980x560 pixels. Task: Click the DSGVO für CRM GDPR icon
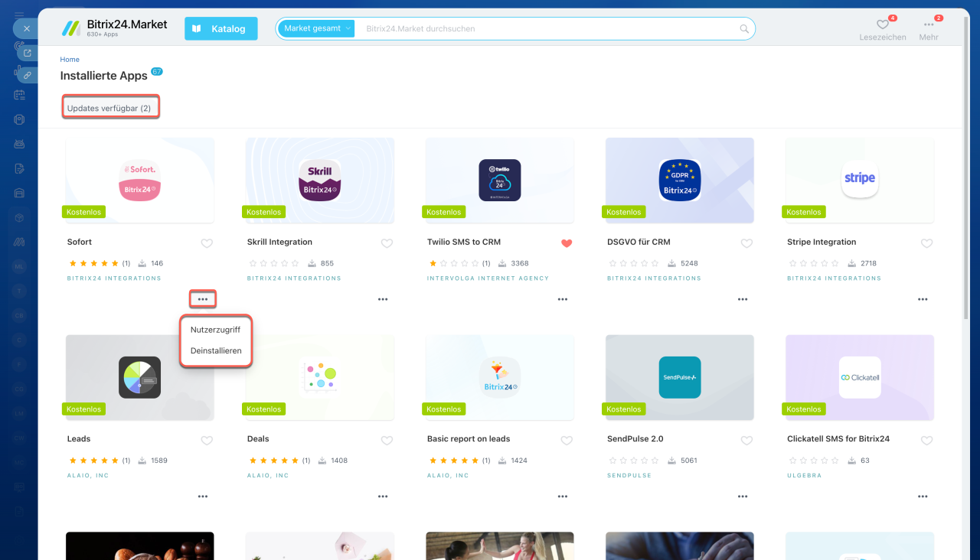680,181
